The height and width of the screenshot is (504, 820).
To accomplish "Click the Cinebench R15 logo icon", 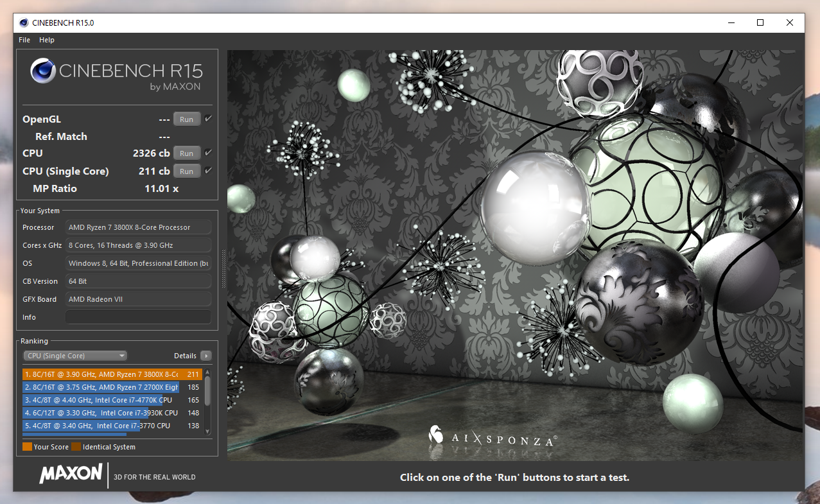I will click(42, 71).
